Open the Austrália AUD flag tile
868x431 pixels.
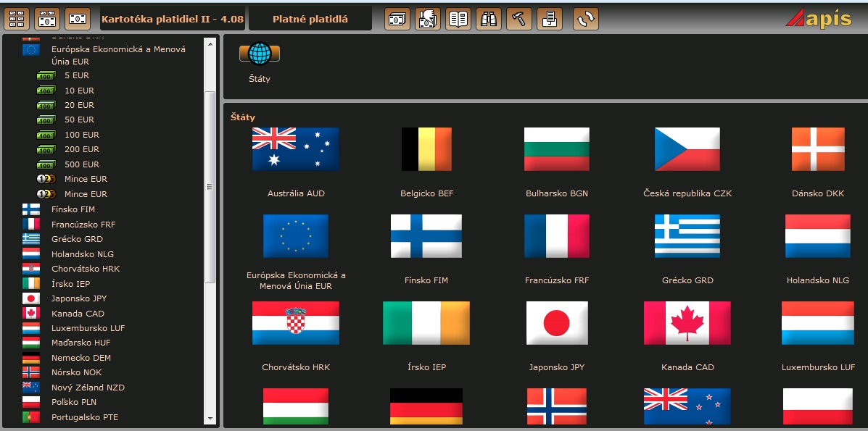coord(296,150)
